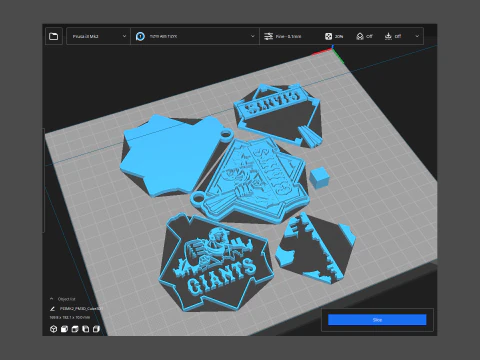480x360 pixels.
Task: Click the extruder 1 material icon
Action: click(x=140, y=36)
